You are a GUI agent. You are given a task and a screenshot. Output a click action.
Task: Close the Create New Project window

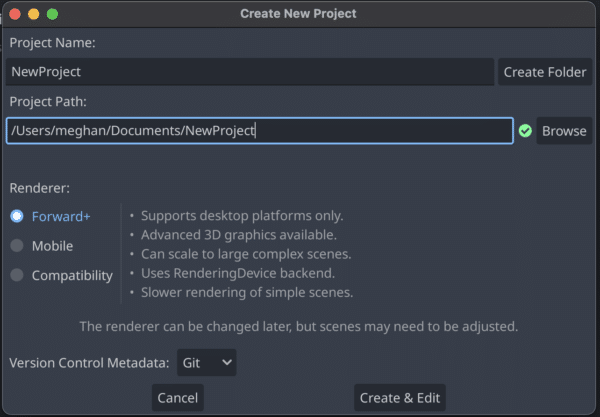(x=14, y=14)
